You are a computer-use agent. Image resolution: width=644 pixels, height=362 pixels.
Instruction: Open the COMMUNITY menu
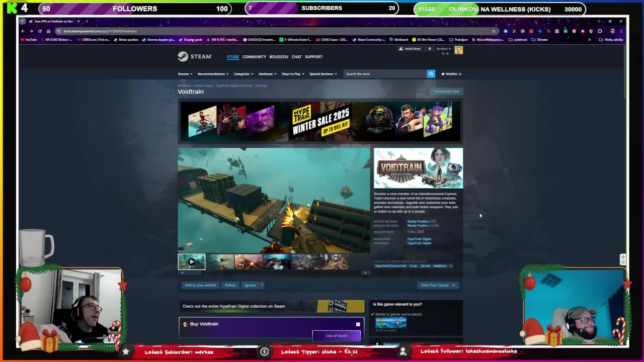click(254, 57)
